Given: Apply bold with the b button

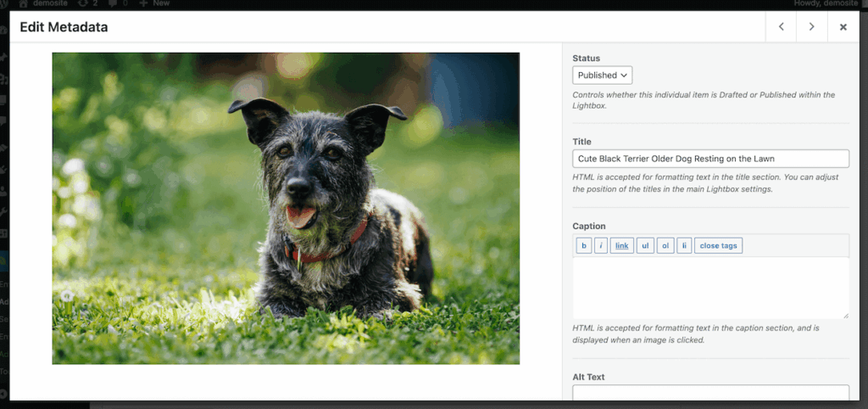Looking at the screenshot, I should [583, 246].
